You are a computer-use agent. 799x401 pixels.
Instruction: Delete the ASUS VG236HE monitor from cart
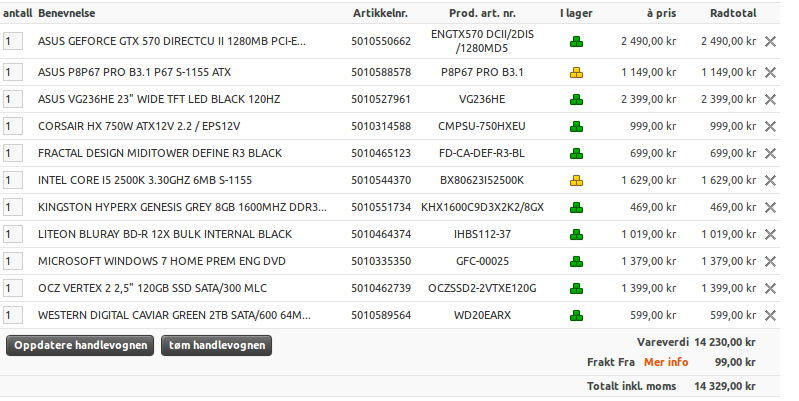coord(770,100)
